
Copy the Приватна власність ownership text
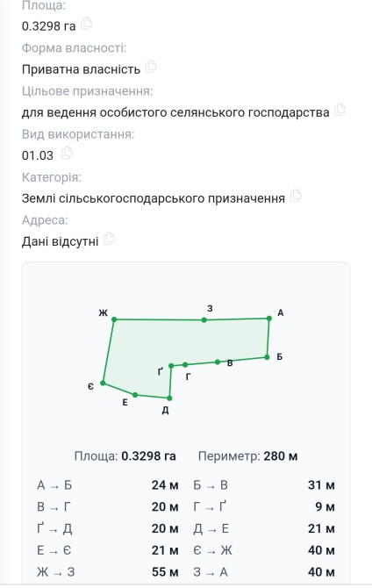[151, 67]
